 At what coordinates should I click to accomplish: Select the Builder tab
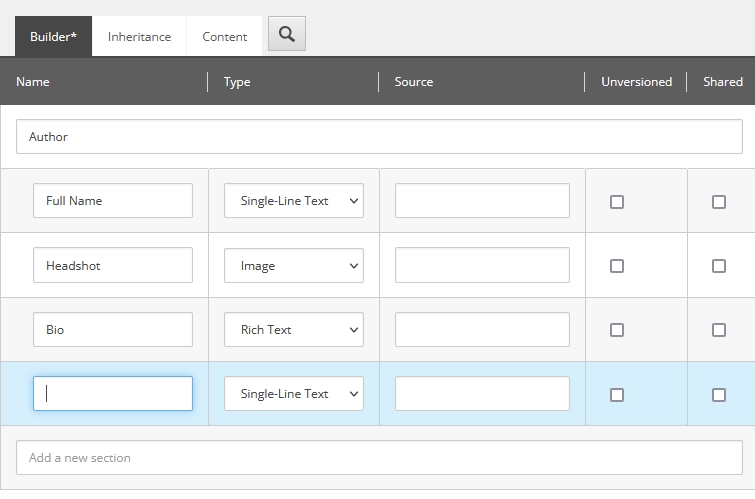click(x=53, y=37)
